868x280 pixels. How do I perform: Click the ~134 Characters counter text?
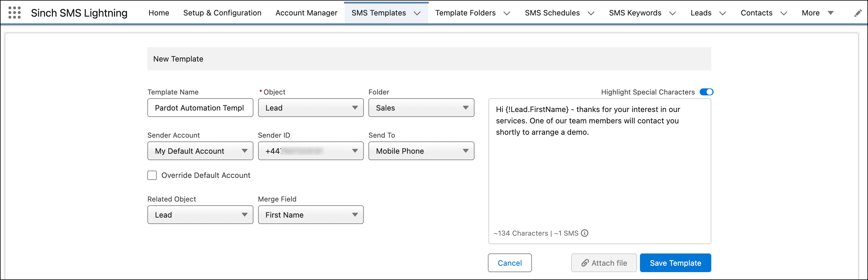521,233
